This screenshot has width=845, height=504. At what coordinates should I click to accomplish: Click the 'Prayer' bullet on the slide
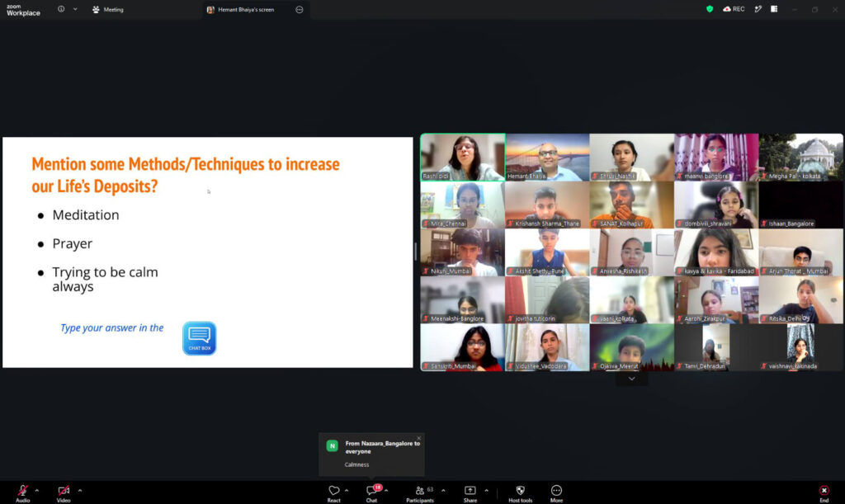click(x=73, y=244)
